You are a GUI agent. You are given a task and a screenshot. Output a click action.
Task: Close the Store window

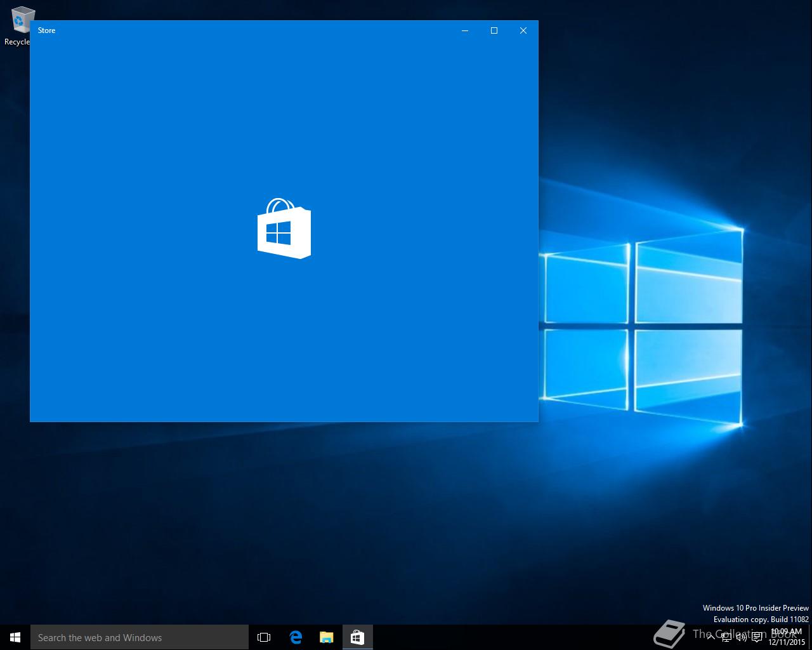pos(523,30)
